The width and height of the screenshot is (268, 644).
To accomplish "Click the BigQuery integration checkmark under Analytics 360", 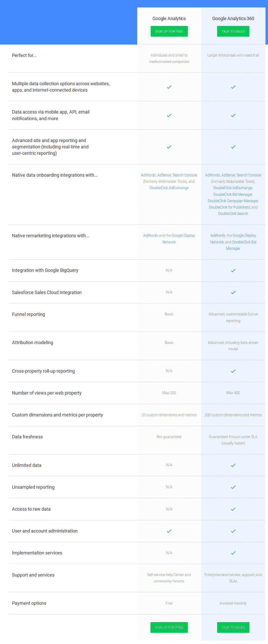I will [x=233, y=270].
